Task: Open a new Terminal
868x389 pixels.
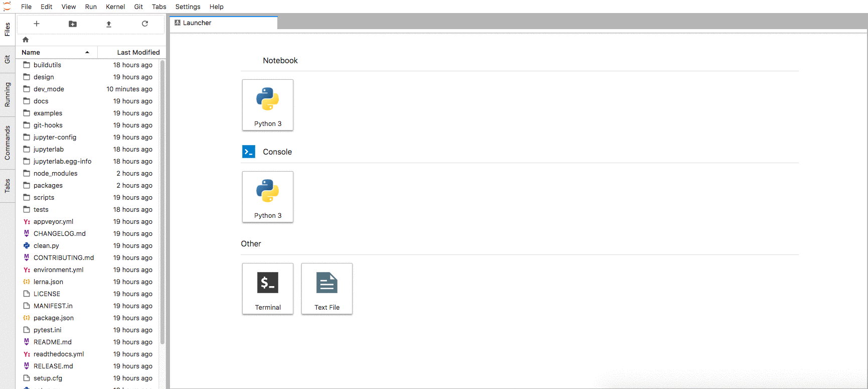Action: [x=268, y=289]
